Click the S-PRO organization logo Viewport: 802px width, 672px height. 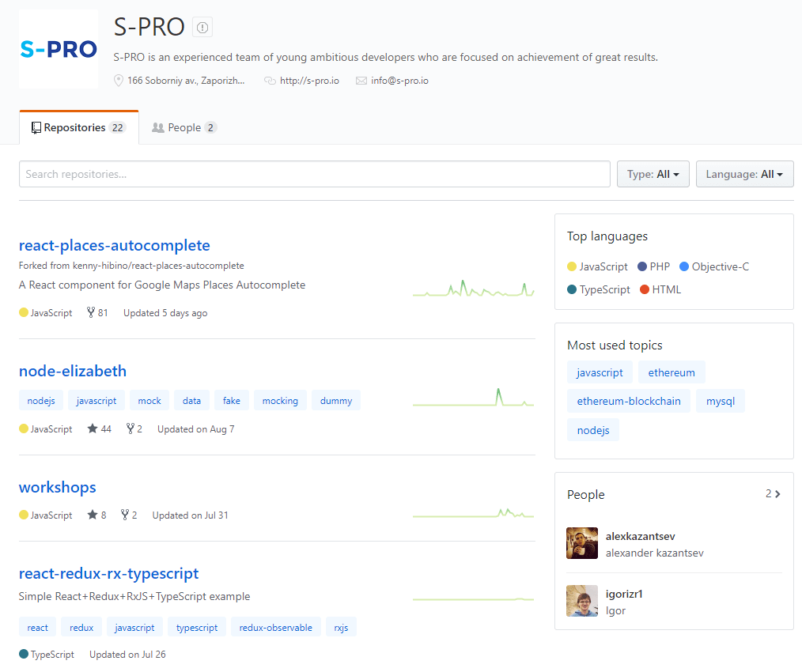tap(59, 49)
